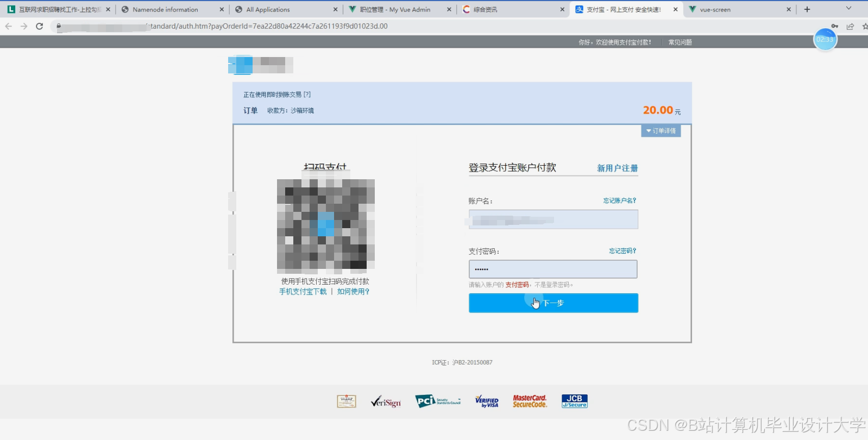Click the PCI Security Standards logo

tap(438, 401)
